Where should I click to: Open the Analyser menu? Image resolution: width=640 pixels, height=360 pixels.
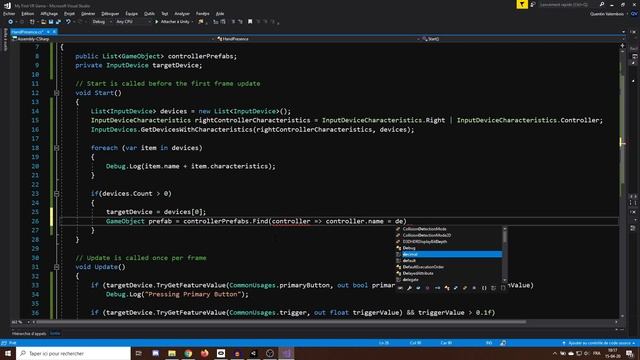click(x=182, y=13)
